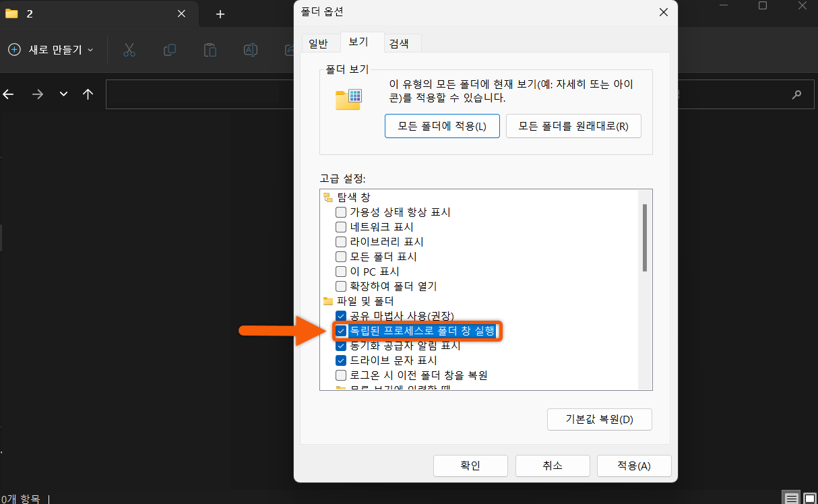Click the Paste icon in the toolbar

pyautogui.click(x=210, y=49)
